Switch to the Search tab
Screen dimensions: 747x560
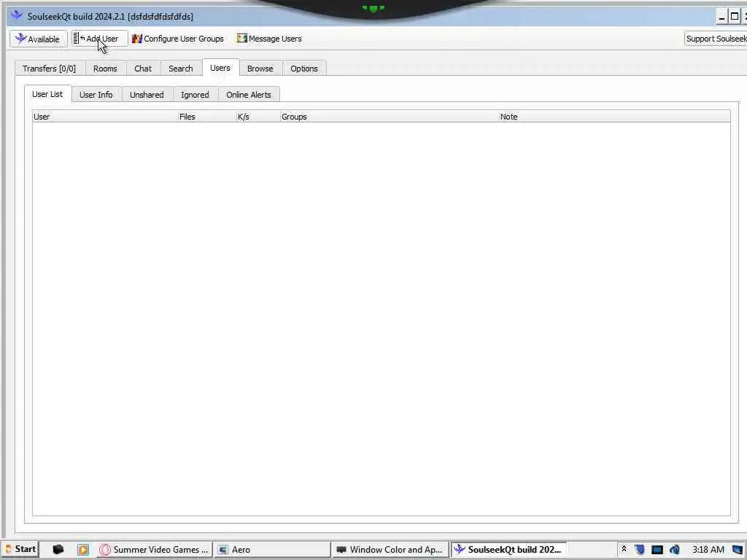(181, 69)
